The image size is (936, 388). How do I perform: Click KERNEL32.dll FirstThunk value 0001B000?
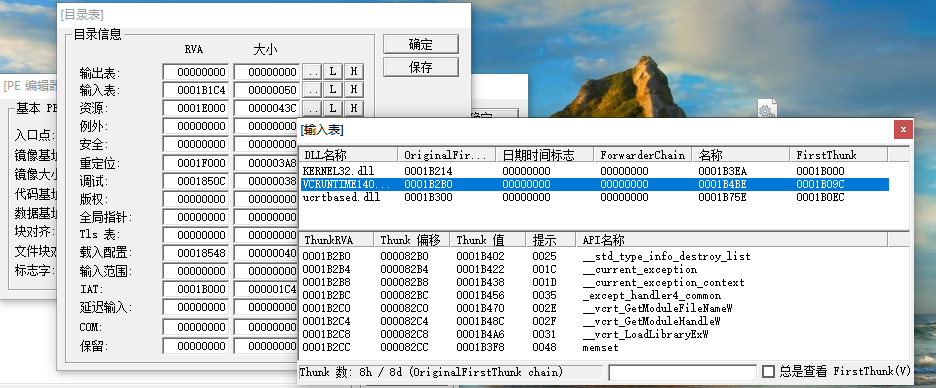820,171
